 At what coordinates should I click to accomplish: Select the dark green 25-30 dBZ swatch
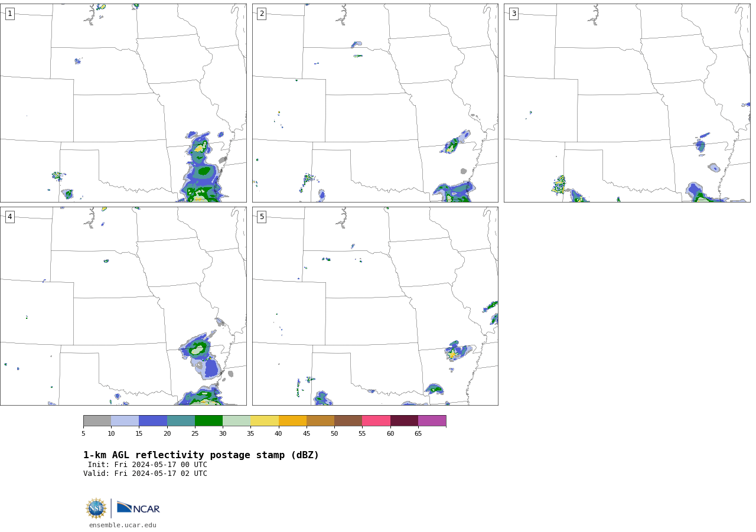(x=208, y=421)
